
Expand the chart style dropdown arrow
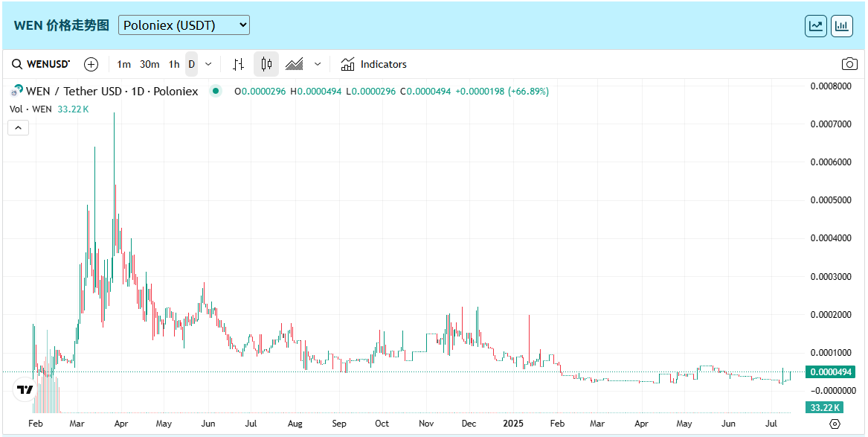318,64
